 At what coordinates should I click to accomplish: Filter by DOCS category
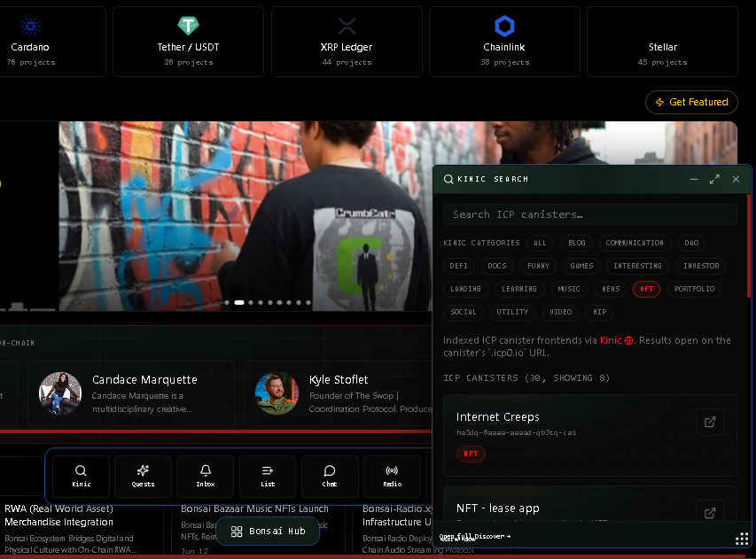click(497, 266)
